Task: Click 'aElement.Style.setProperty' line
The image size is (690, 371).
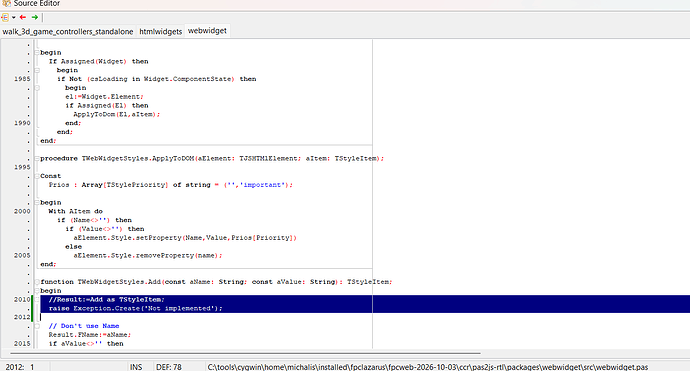Action: coord(185,238)
